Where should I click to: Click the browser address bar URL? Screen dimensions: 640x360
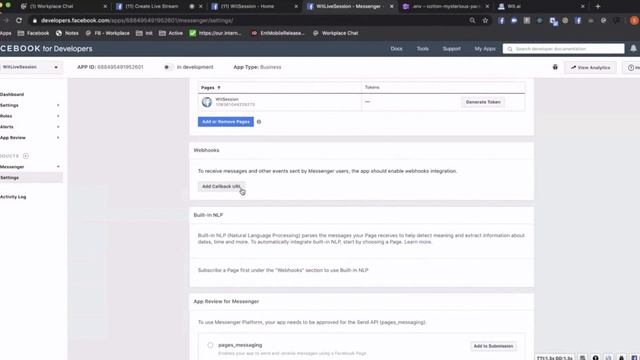coord(137,20)
